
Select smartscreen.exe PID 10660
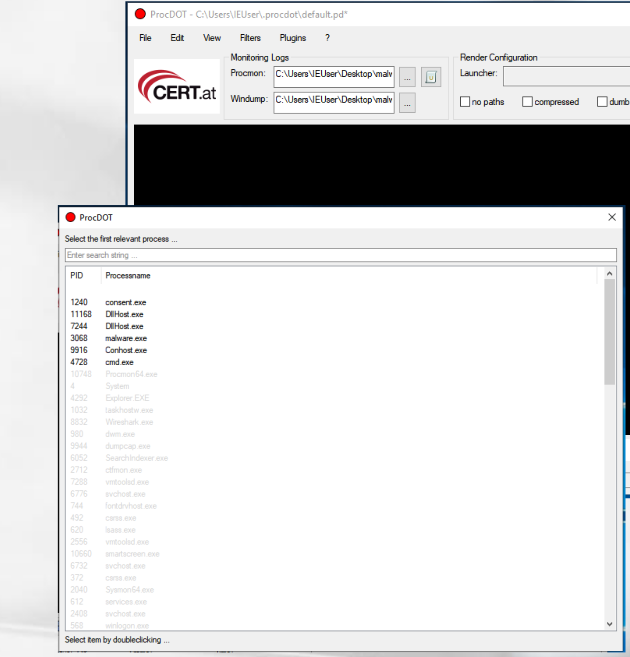(x=335, y=554)
